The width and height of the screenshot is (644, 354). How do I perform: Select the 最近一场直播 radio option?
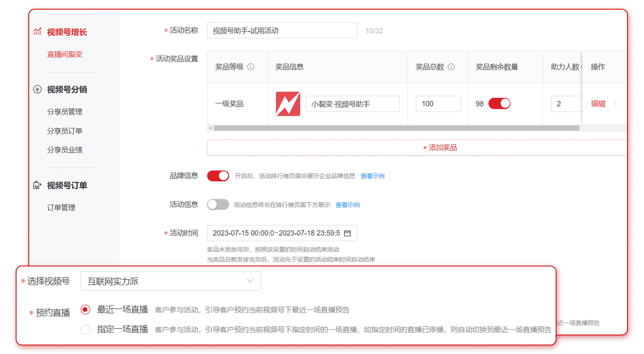coord(85,310)
